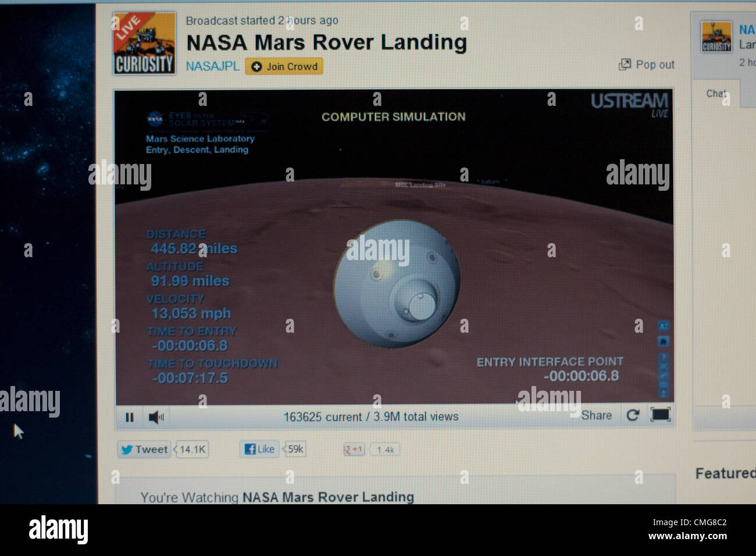The image size is (756, 556).
Task: Click the Pop out window icon
Action: pos(625,65)
